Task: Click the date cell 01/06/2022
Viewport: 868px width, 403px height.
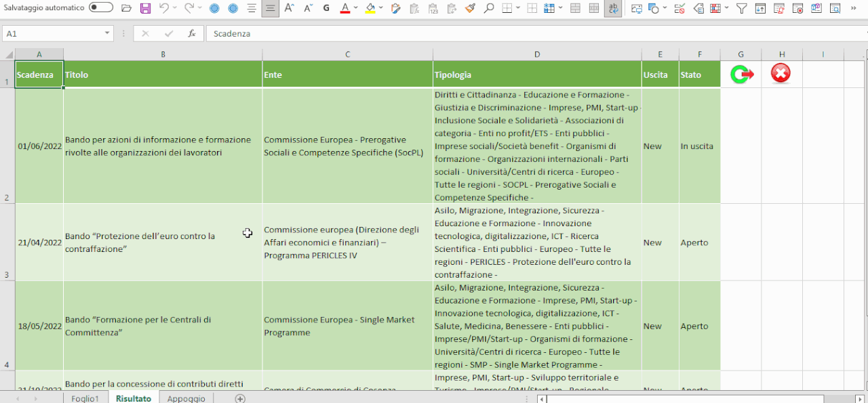Action: [39, 146]
